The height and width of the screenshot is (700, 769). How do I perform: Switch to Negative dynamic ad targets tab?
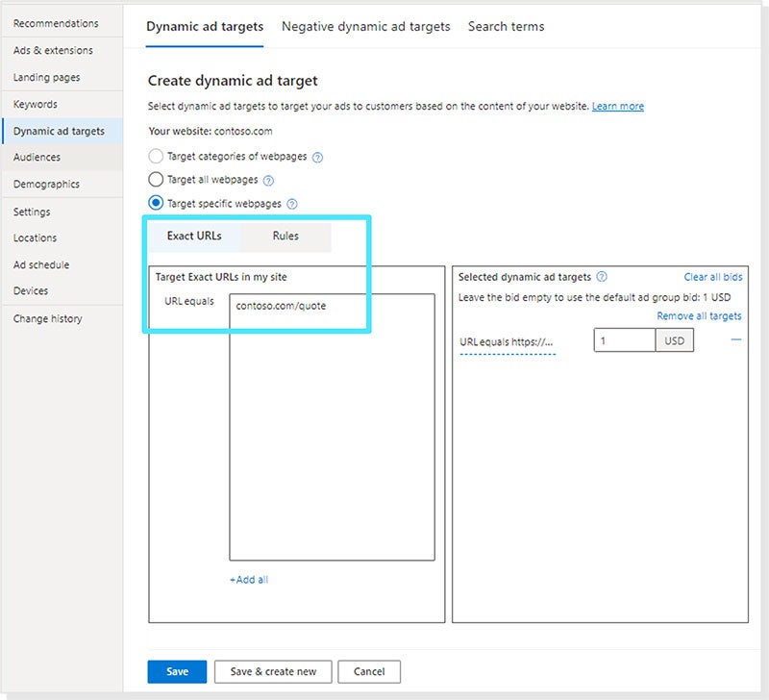[x=365, y=27]
